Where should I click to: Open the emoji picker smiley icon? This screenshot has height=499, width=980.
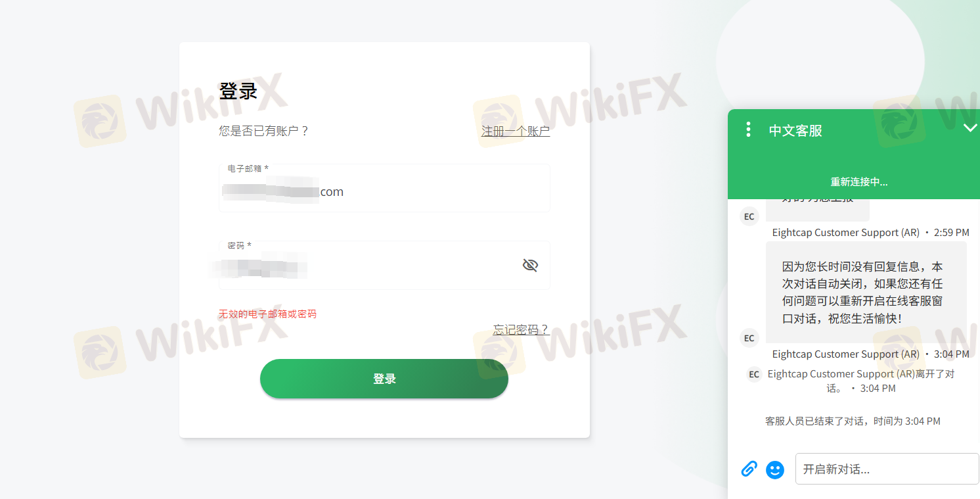(x=775, y=469)
